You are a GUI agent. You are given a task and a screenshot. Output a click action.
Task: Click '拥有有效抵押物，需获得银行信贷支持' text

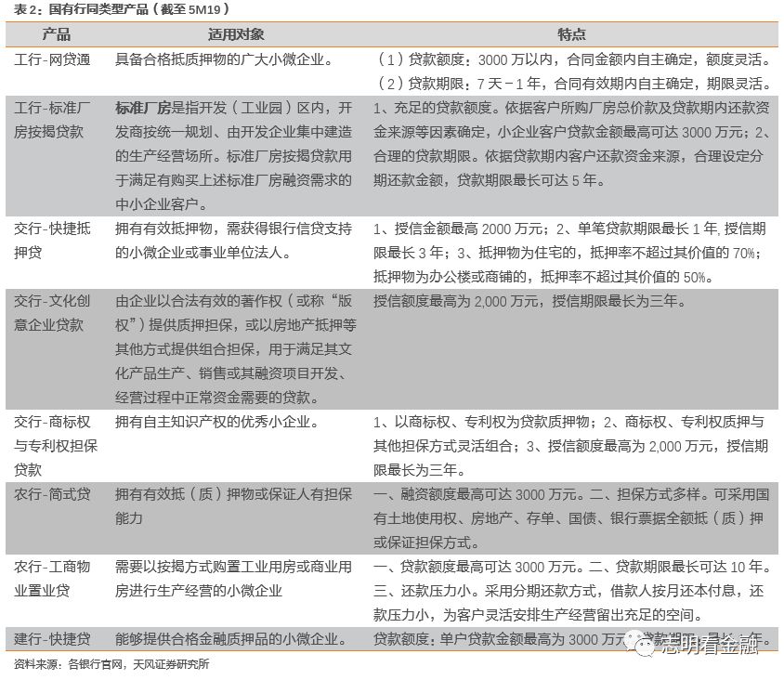point(233,229)
